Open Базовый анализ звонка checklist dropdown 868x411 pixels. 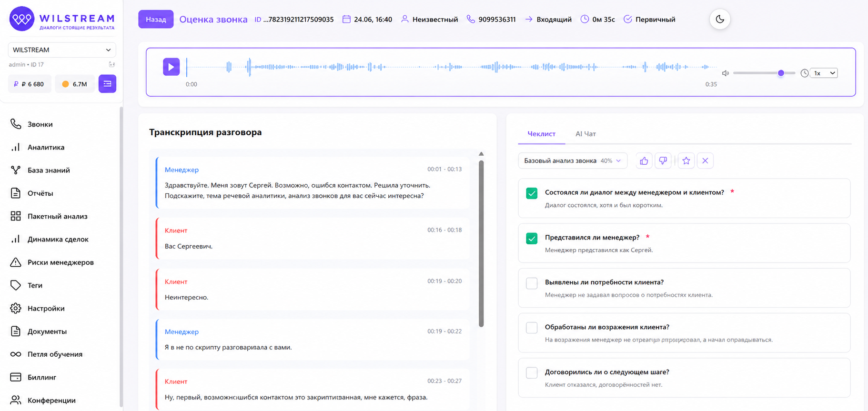pos(573,161)
